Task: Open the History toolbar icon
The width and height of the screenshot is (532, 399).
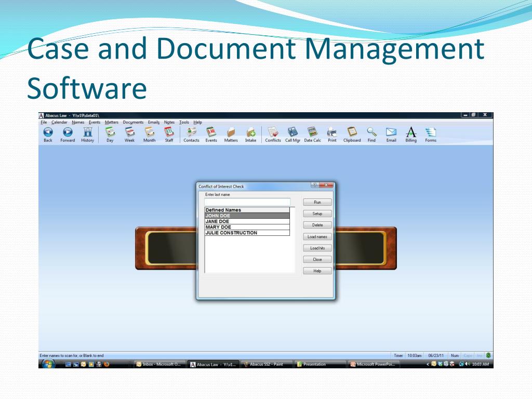Action: point(87,135)
